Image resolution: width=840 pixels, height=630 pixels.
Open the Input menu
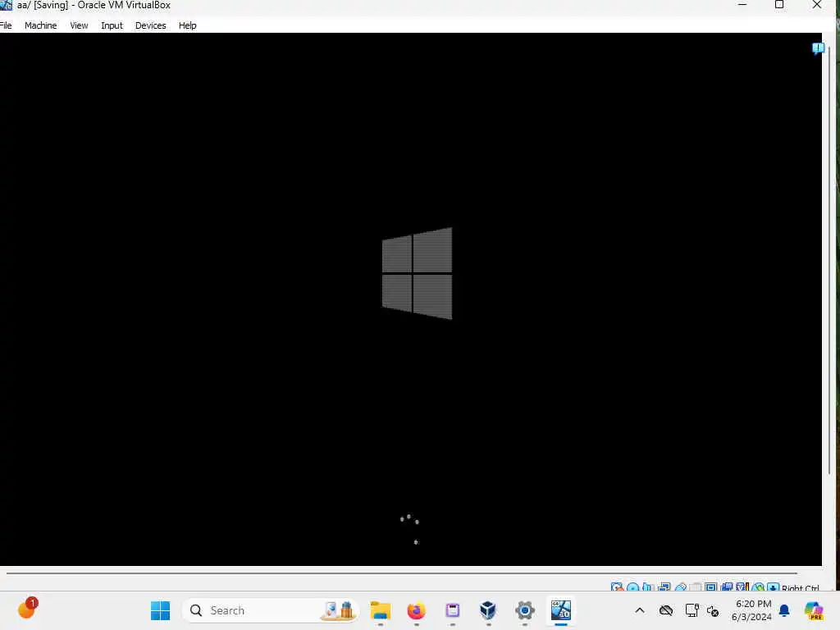pyautogui.click(x=112, y=25)
